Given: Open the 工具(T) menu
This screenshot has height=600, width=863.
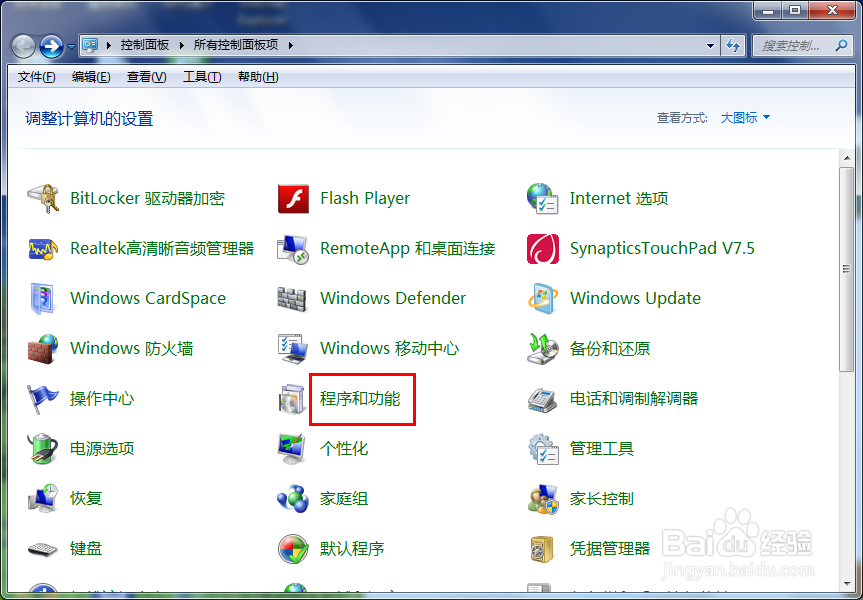Looking at the screenshot, I should click(202, 77).
